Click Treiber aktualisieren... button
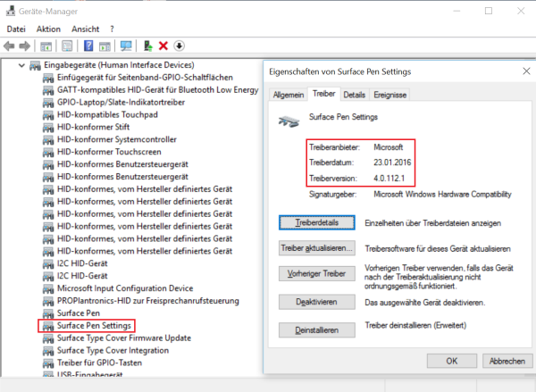Viewport: 536px width, 392px height. [317, 248]
